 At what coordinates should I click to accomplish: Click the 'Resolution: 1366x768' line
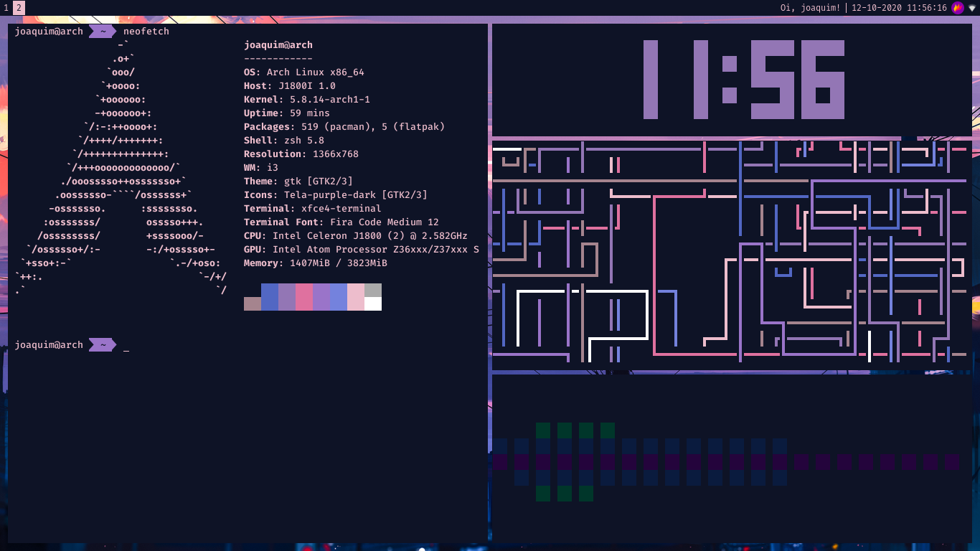pos(301,154)
